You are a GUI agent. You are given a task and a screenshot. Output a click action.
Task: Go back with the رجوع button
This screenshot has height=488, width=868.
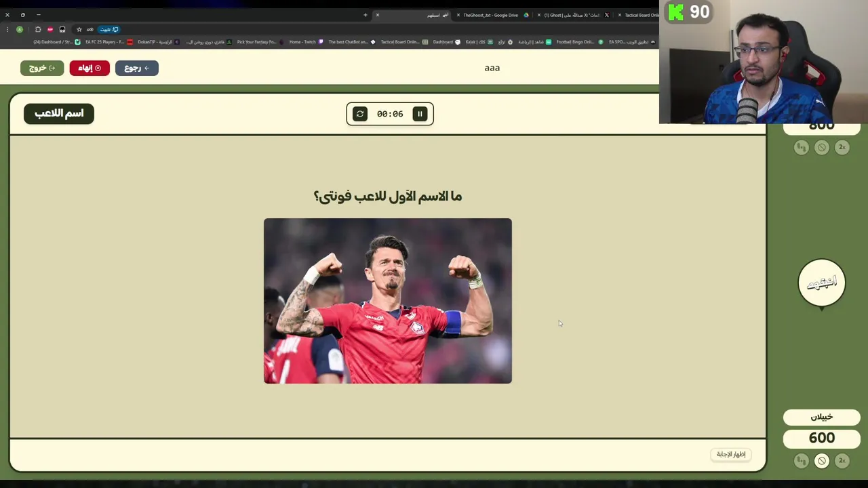(x=137, y=68)
